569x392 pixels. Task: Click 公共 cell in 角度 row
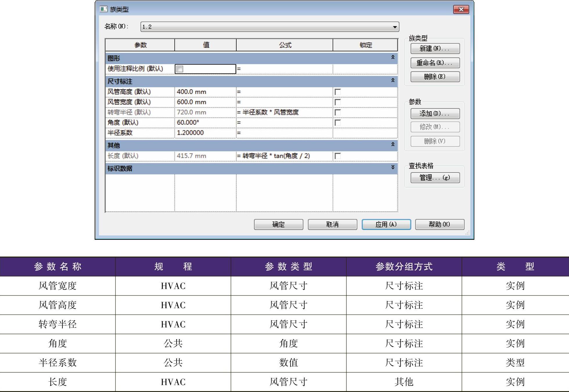(x=173, y=344)
